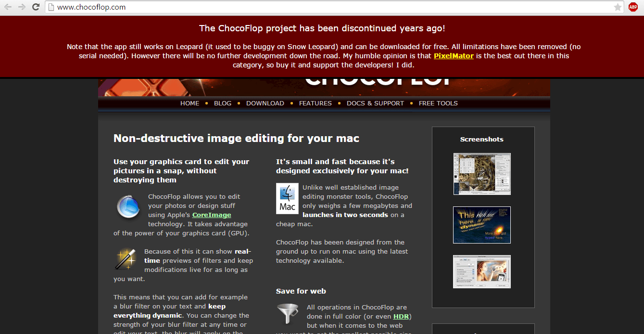Screen dimensions: 644x334
Task: Follow the PixelMator link in banner
Action: pos(454,56)
